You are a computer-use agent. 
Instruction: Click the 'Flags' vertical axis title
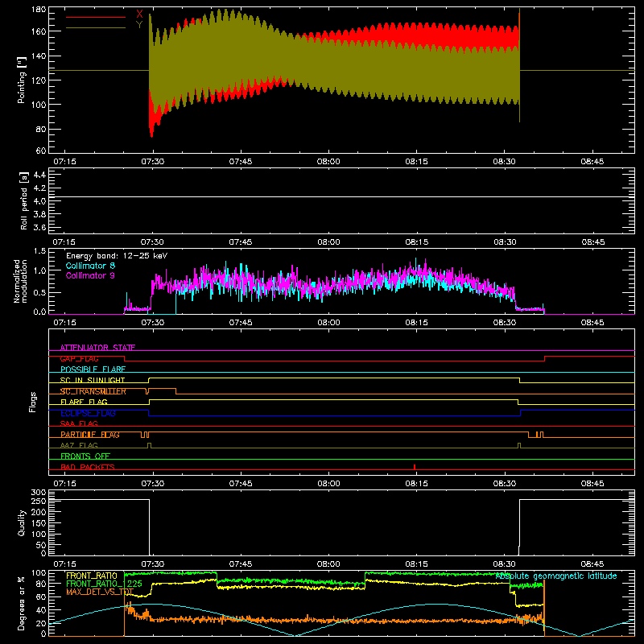click(33, 402)
